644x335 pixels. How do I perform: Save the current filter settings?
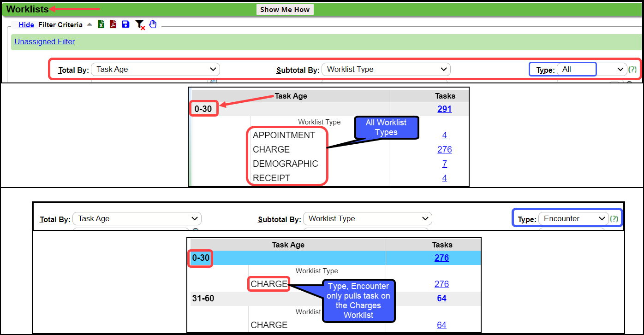pyautogui.click(x=125, y=24)
